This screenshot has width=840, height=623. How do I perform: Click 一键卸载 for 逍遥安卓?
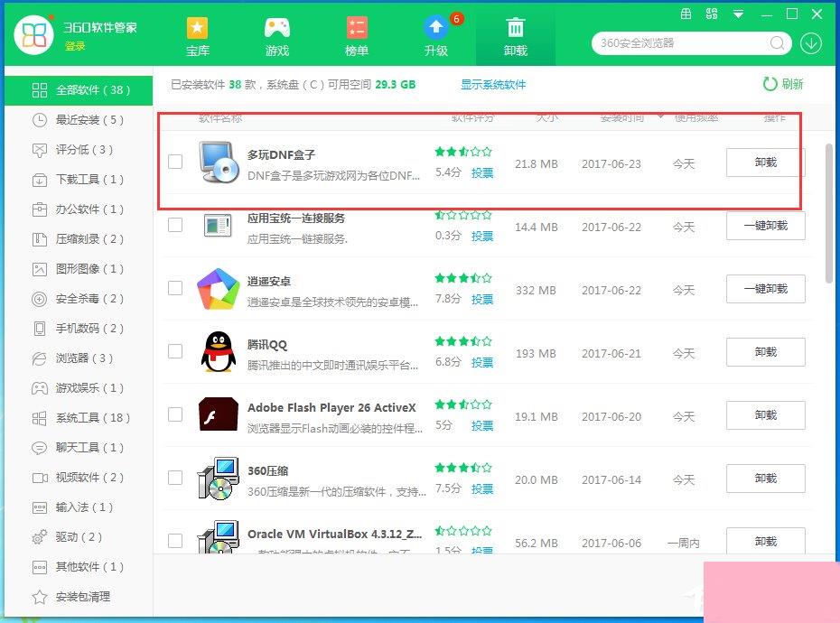point(766,289)
